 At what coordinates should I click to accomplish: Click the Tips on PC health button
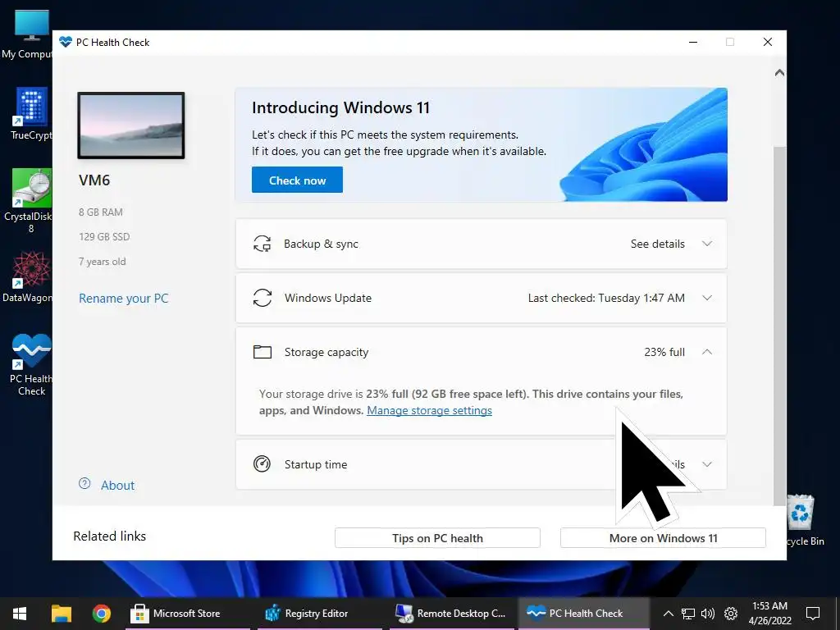click(x=437, y=538)
